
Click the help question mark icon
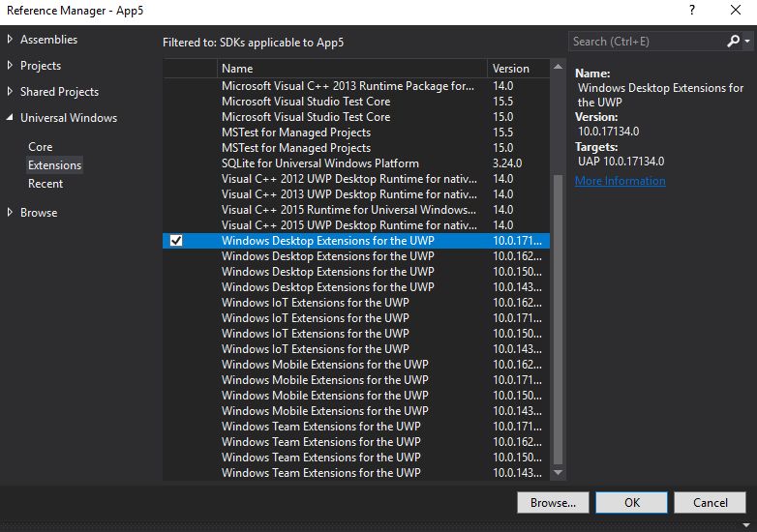click(692, 10)
